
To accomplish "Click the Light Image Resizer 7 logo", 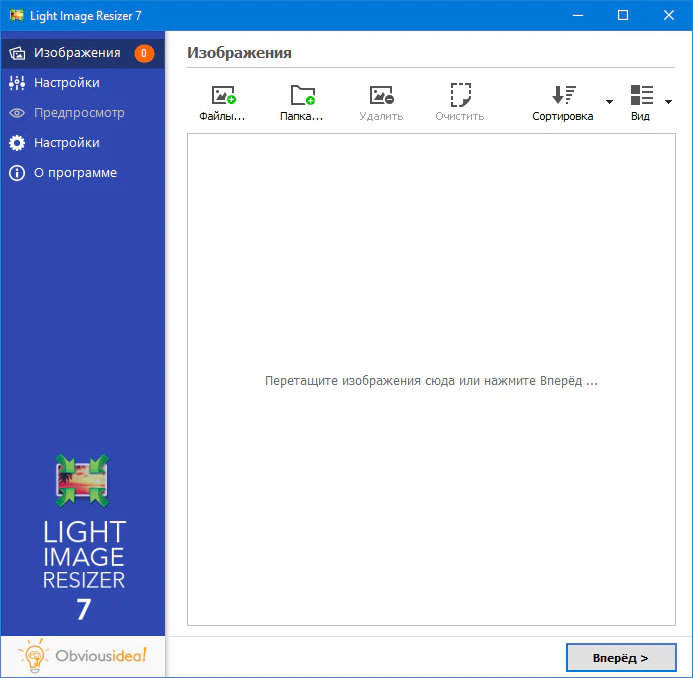I will click(x=83, y=538).
